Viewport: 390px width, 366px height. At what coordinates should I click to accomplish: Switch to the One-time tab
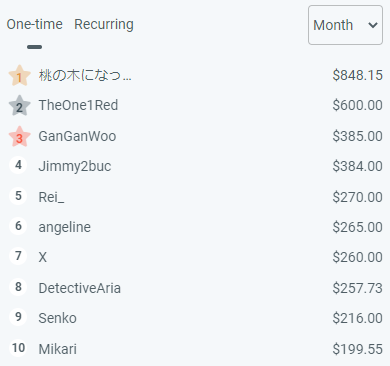pos(35,24)
